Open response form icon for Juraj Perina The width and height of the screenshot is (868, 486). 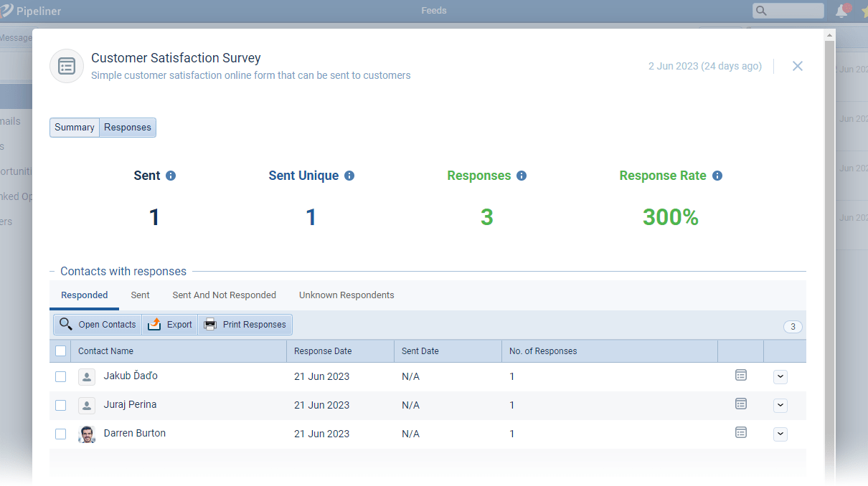point(741,404)
